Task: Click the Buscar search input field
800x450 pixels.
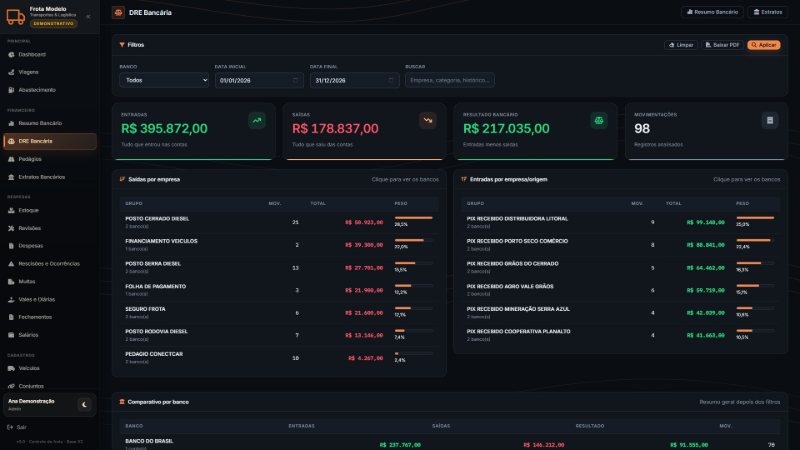Action: pos(449,80)
